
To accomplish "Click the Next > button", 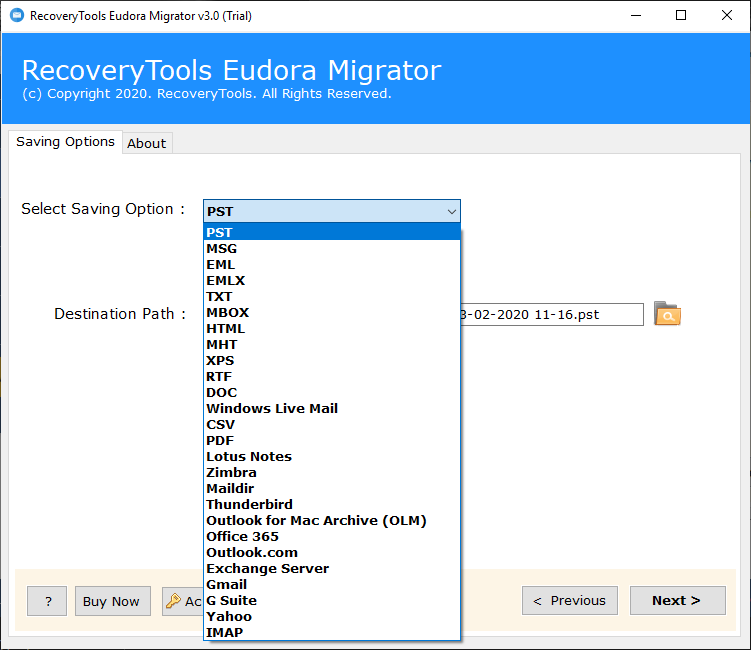I will click(x=677, y=600).
